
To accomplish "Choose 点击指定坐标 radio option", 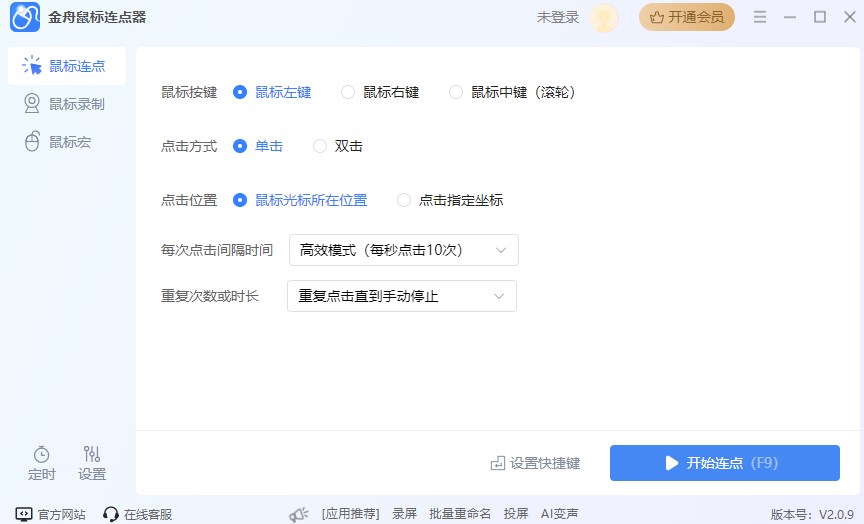I will coord(404,200).
